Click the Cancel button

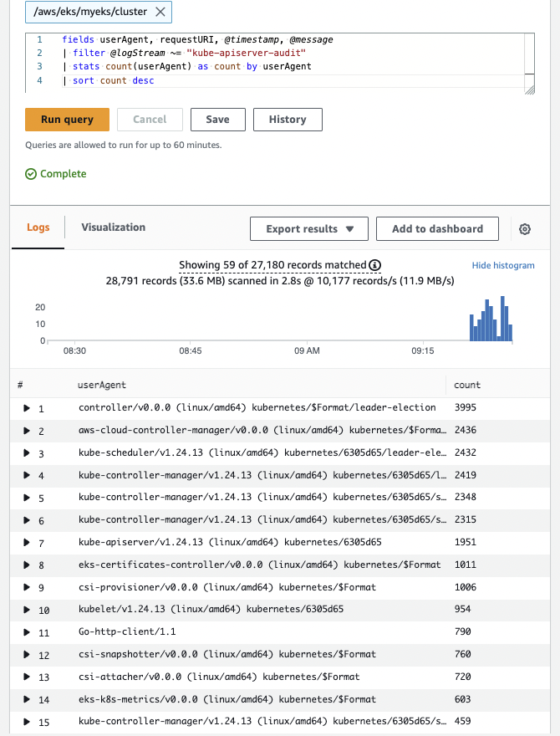[x=150, y=120]
